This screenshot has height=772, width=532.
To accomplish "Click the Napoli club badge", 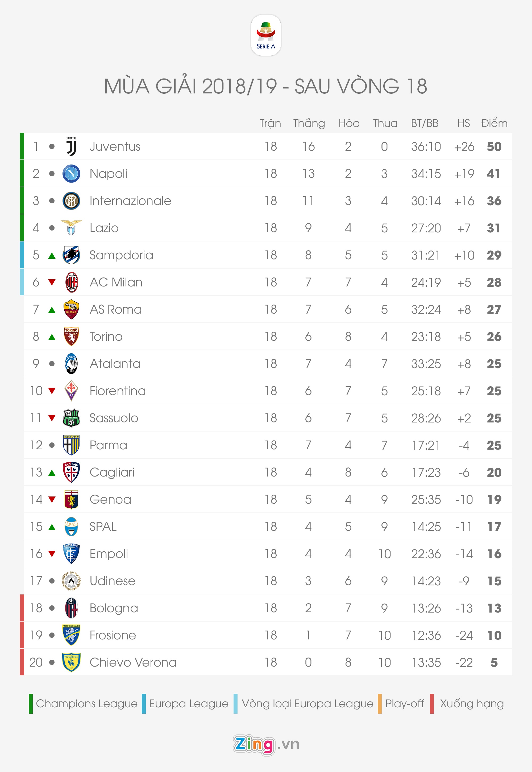I will 71,174.
